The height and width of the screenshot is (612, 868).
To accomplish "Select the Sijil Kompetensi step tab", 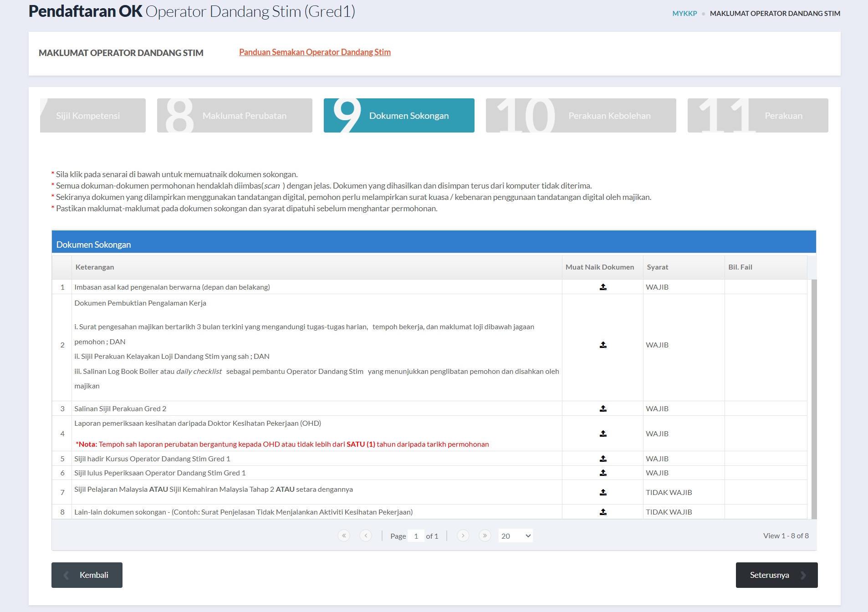I will (x=93, y=116).
